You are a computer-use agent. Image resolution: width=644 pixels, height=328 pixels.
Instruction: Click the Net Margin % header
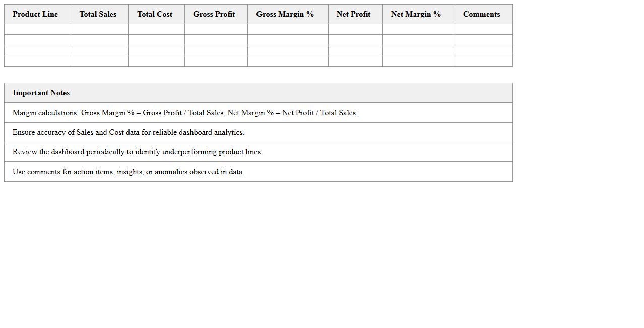pos(416,14)
